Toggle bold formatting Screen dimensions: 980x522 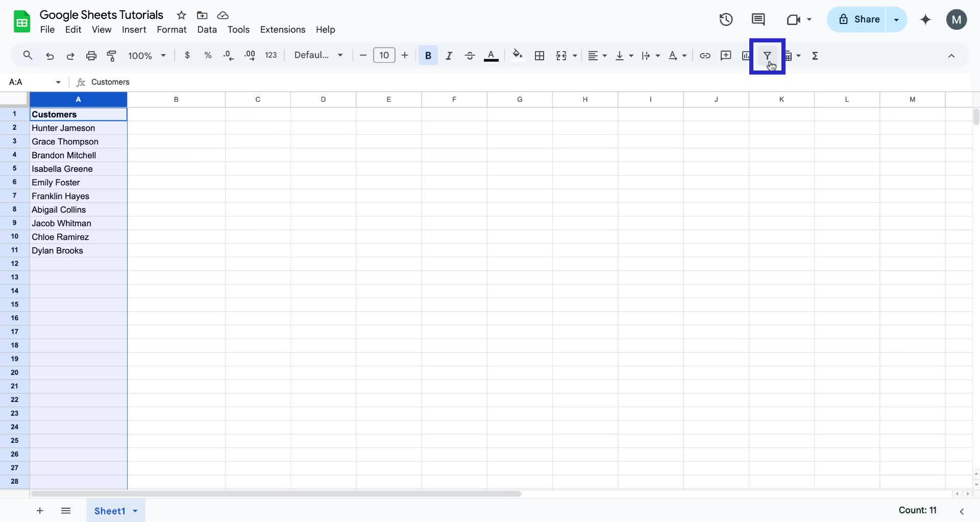click(x=428, y=55)
